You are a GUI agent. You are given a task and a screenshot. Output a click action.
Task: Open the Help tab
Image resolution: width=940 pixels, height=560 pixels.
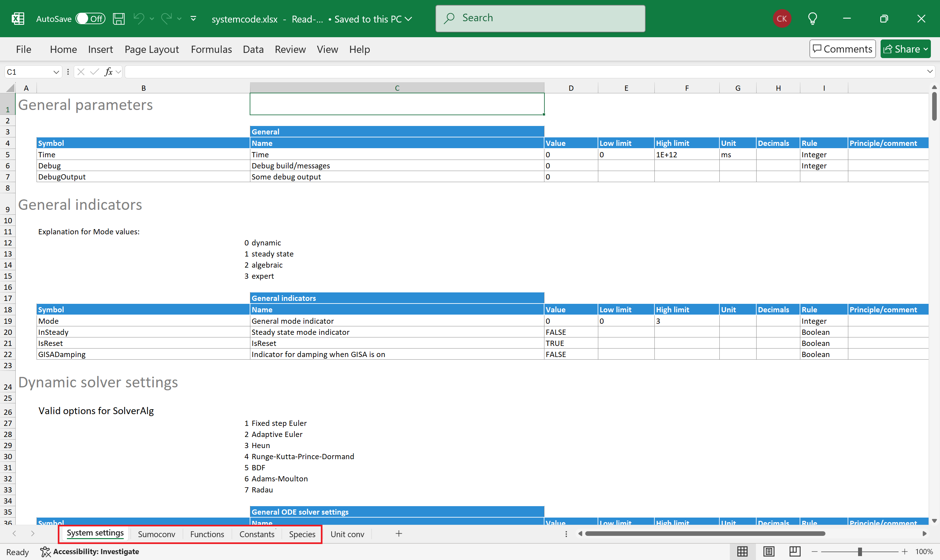click(359, 49)
